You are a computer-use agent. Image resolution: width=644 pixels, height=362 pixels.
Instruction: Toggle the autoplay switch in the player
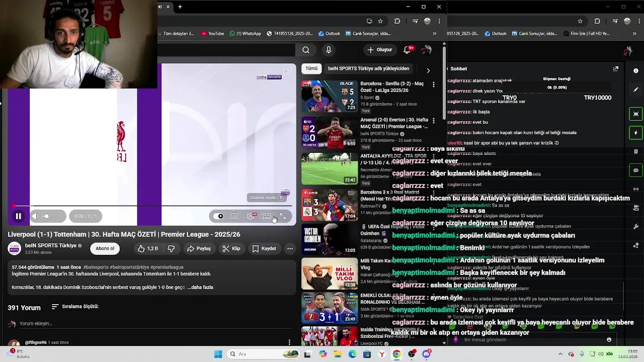point(218,216)
